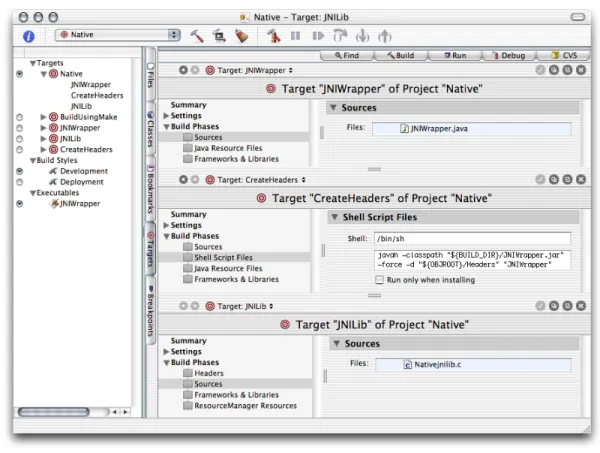The height and width of the screenshot is (453, 600).
Task: Select the BuildUsingMake target radio button
Action: click(x=20, y=117)
